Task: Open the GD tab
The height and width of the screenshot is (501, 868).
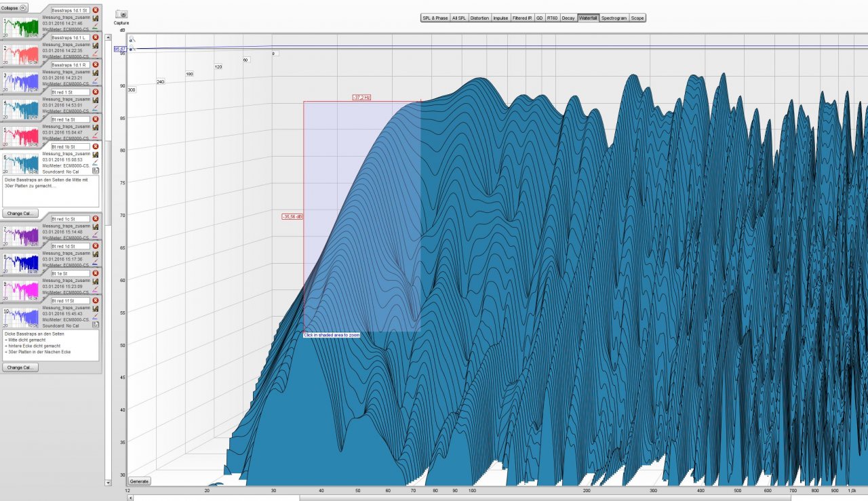Action: tap(540, 18)
